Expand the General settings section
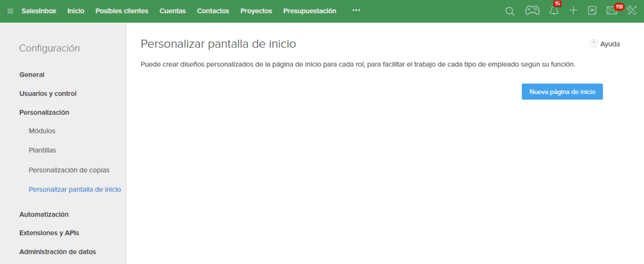This screenshot has height=264, width=644. point(31,75)
